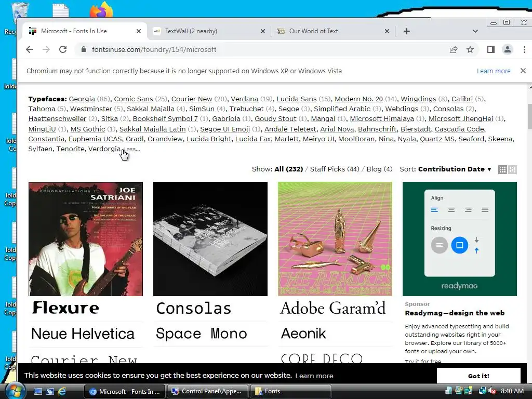This screenshot has height=399, width=532.
Task: Open the Chromium three-dot menu
Action: tap(524, 49)
